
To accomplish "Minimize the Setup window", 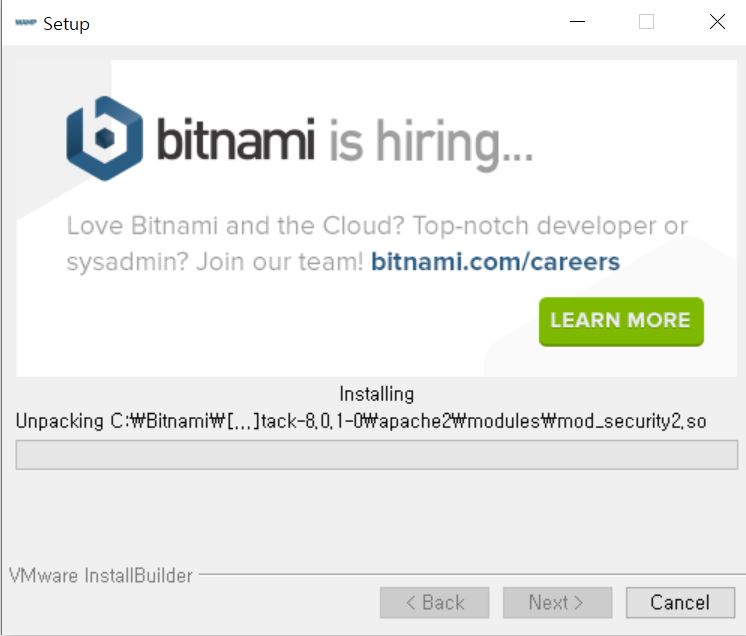I will pyautogui.click(x=577, y=22).
